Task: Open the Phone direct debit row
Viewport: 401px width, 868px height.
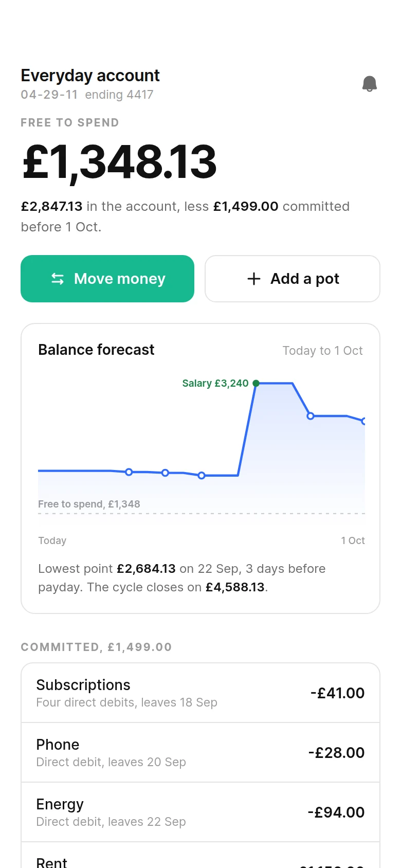Action: point(200,752)
